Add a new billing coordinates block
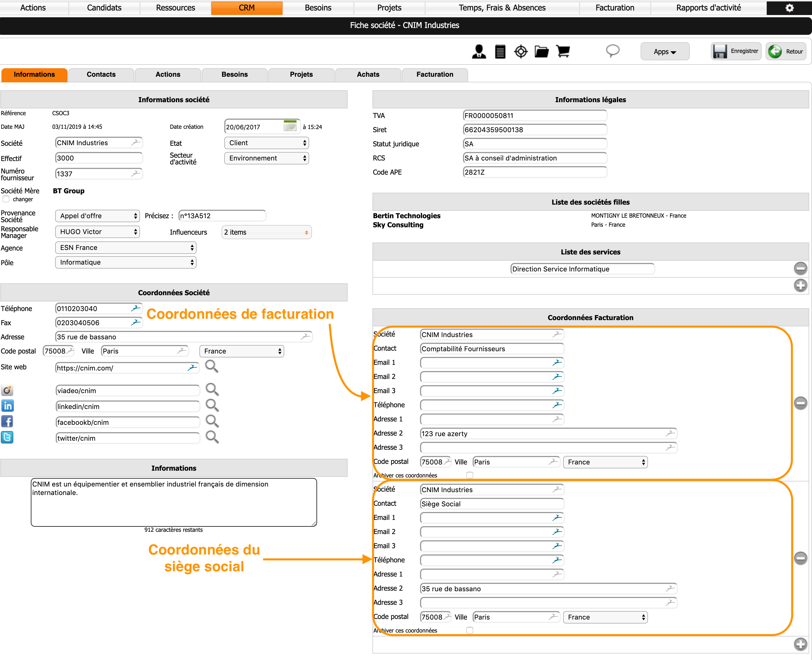 pyautogui.click(x=801, y=644)
